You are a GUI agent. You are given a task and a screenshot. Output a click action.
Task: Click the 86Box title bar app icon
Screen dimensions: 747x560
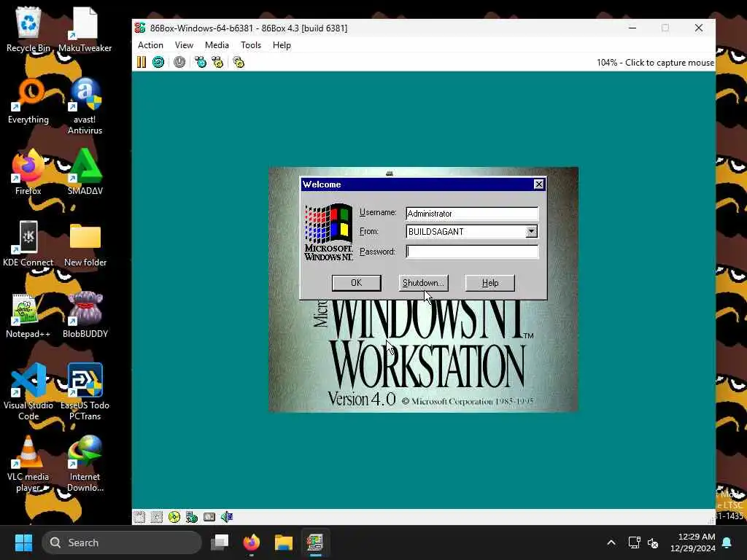[140, 28]
